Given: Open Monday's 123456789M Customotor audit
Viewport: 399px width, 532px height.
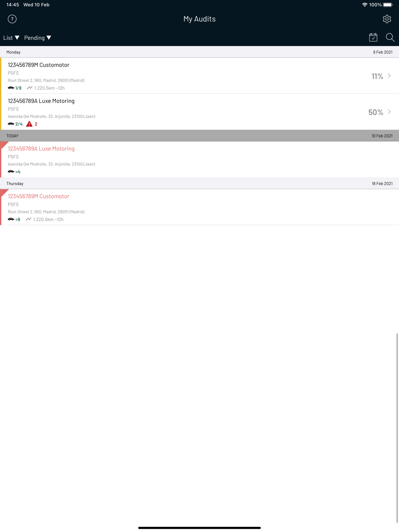Looking at the screenshot, I should point(199,76).
